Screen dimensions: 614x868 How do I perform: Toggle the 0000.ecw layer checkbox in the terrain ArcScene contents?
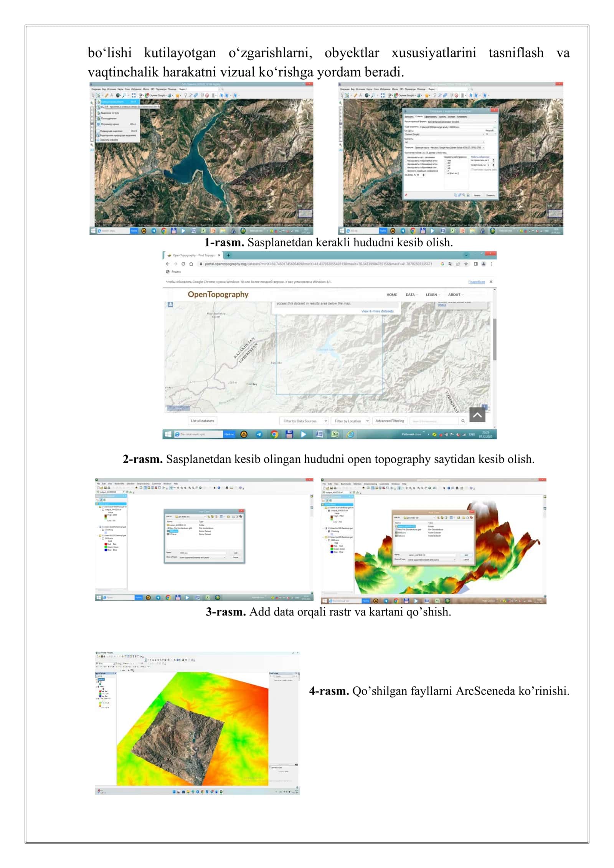pos(329,540)
